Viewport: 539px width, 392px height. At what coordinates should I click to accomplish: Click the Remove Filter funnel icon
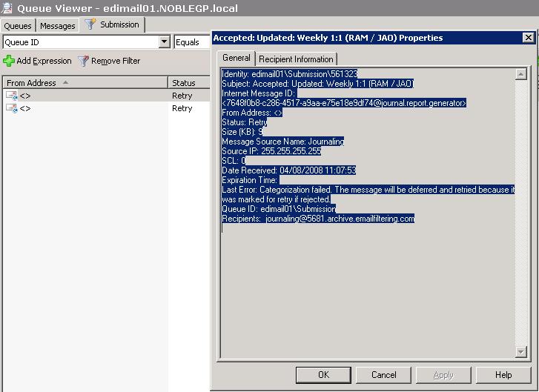point(83,61)
